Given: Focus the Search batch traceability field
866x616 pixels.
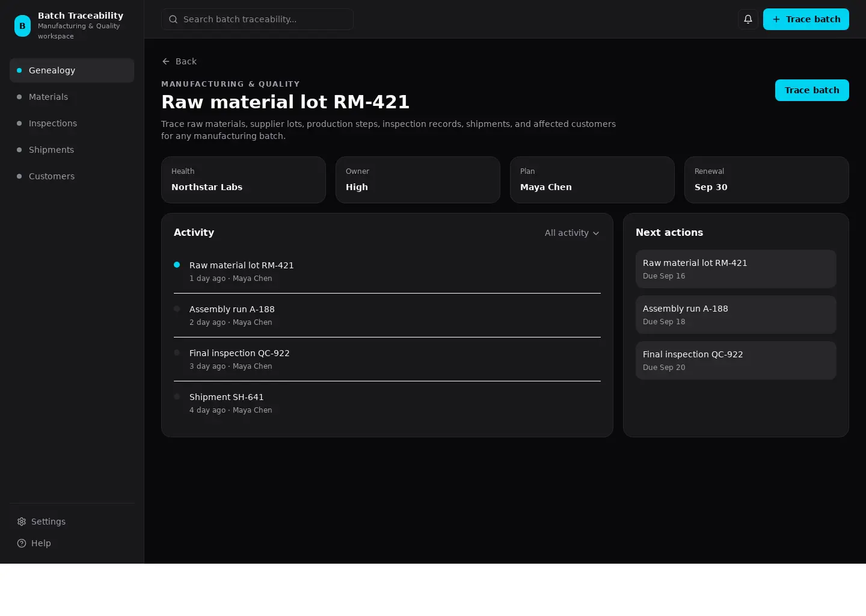Looking at the screenshot, I should 257,19.
